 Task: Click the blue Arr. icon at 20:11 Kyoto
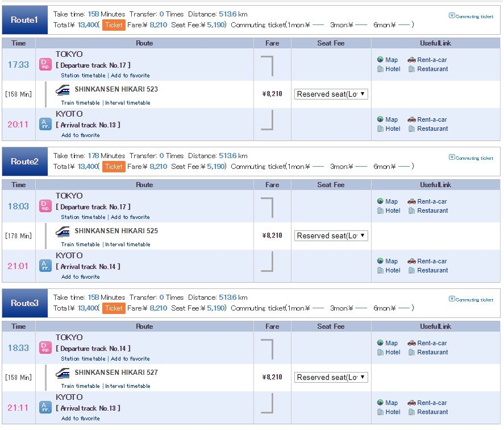coord(45,124)
